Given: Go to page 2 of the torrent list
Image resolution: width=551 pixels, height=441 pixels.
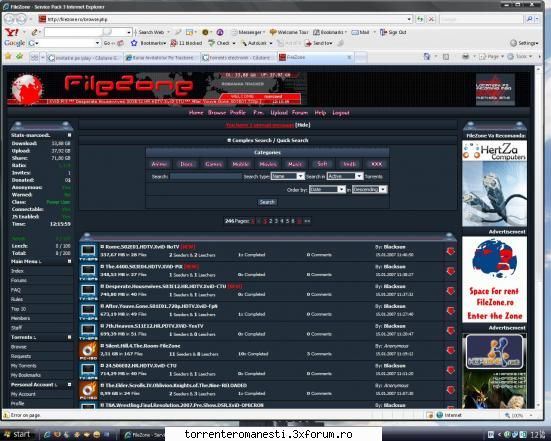Looking at the screenshot, I should (271, 221).
